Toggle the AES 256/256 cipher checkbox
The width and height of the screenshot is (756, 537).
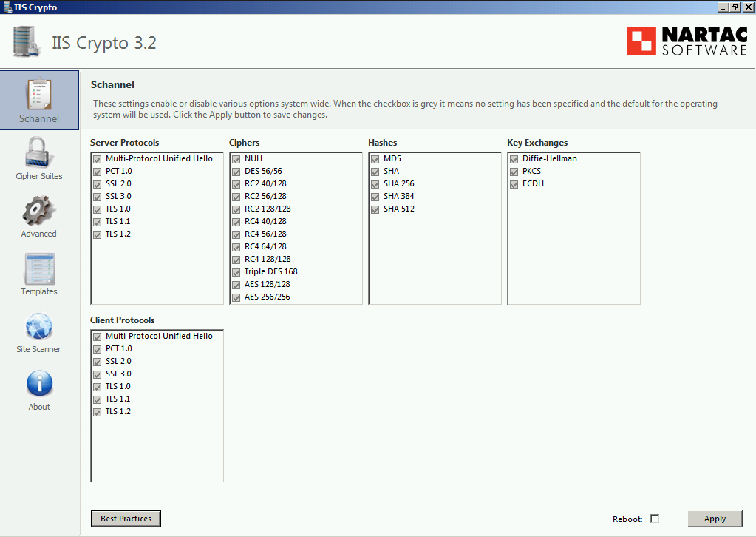click(x=236, y=297)
